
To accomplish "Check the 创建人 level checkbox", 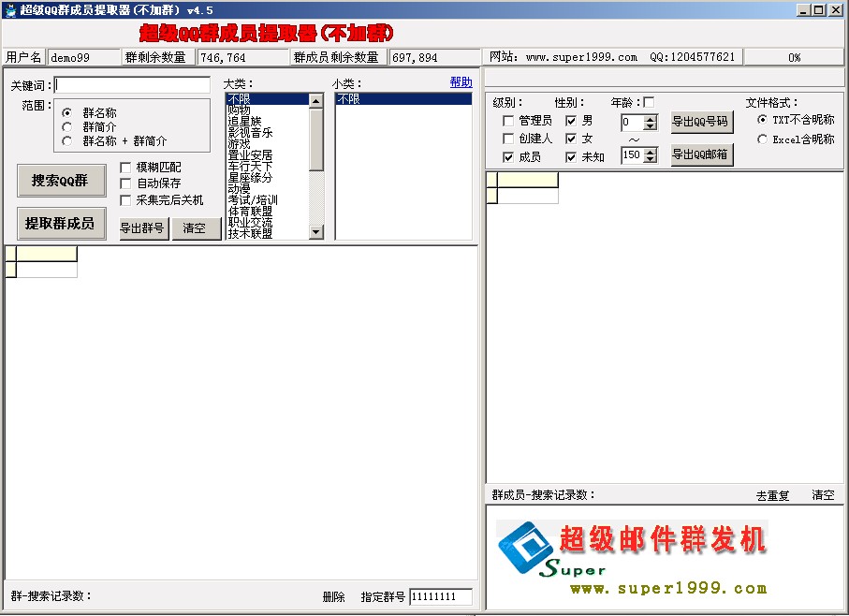I will click(508, 139).
